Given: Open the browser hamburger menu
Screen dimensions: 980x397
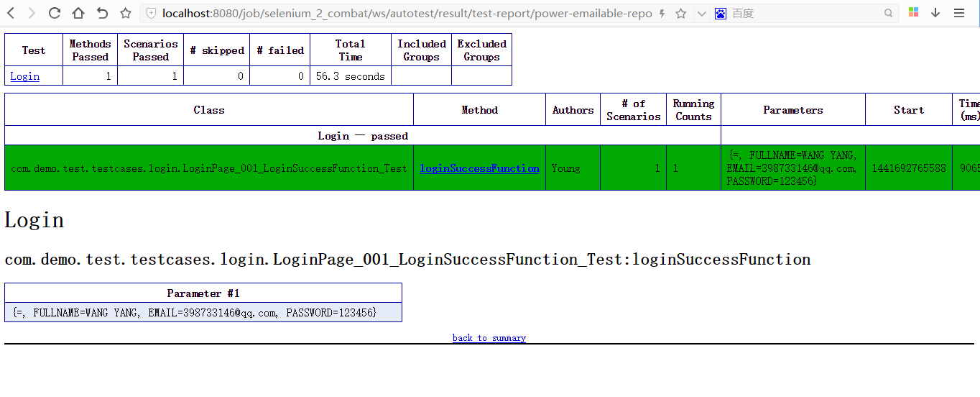Looking at the screenshot, I should pyautogui.click(x=959, y=13).
